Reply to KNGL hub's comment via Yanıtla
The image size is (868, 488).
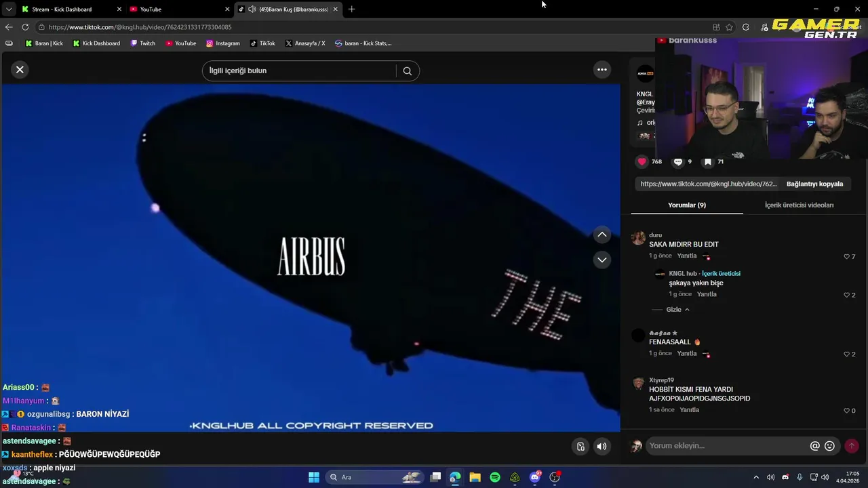tap(707, 294)
